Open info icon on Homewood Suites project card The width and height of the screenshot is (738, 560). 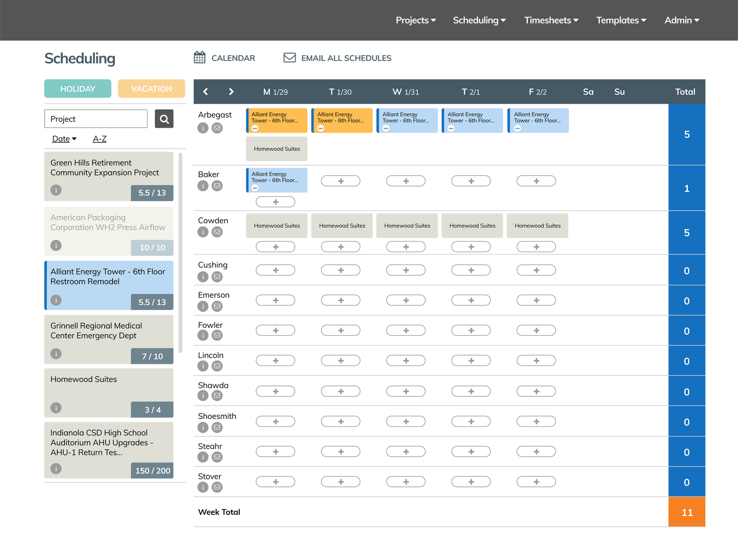click(x=56, y=408)
